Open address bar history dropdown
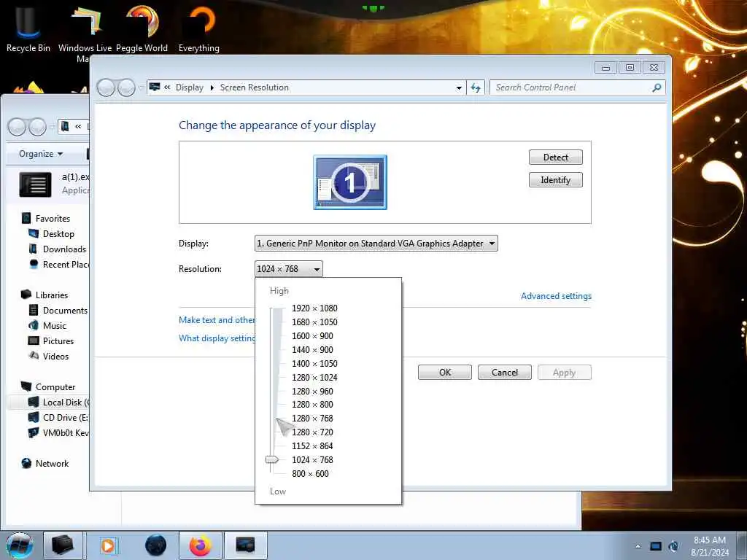 click(x=459, y=87)
